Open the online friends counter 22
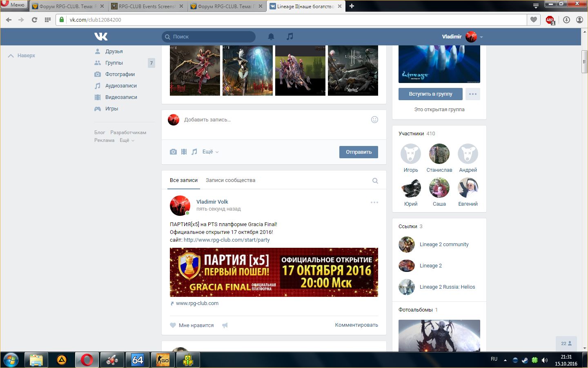 [566, 343]
